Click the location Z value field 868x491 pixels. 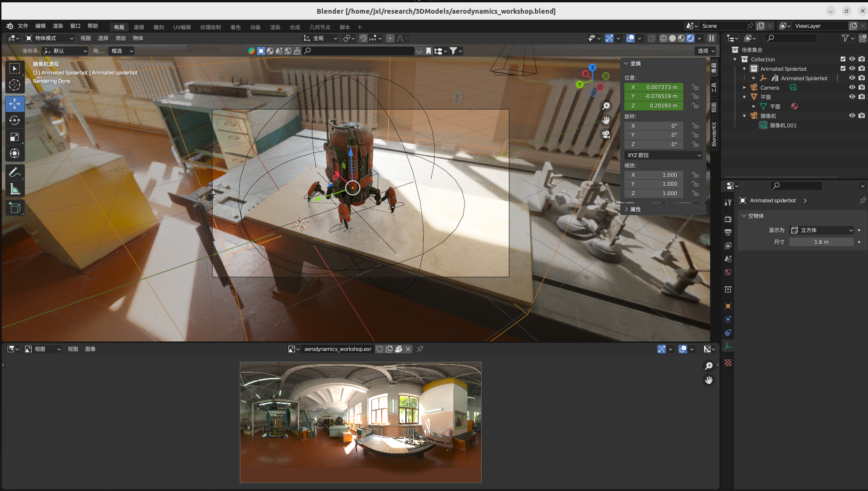654,106
